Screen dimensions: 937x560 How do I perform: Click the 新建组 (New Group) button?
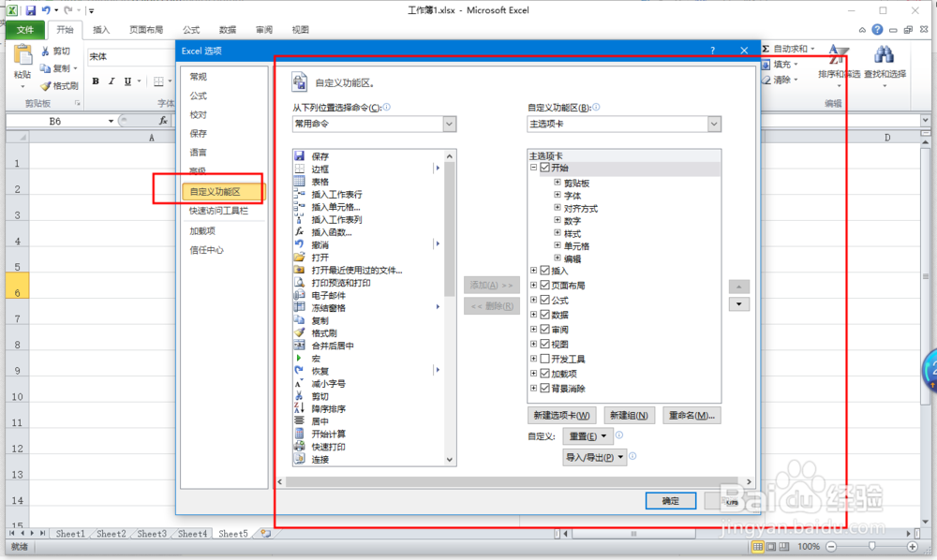(631, 415)
